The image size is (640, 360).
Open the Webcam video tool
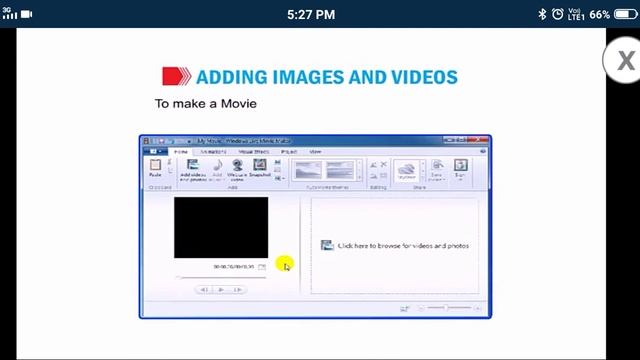237,169
